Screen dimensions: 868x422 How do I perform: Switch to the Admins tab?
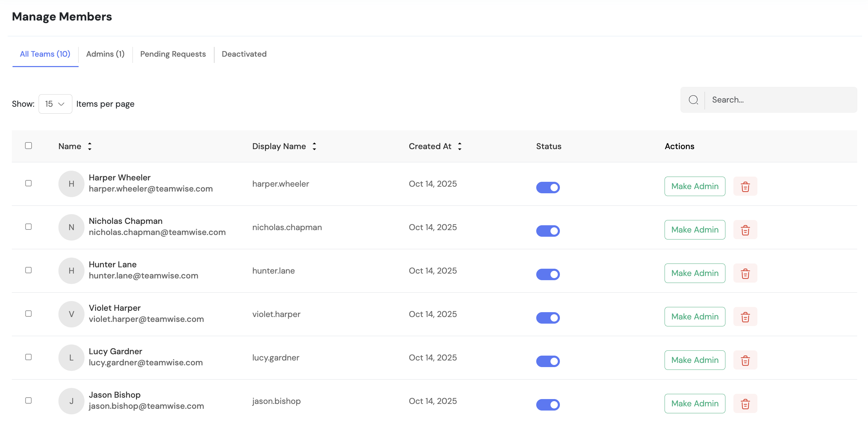(x=105, y=54)
